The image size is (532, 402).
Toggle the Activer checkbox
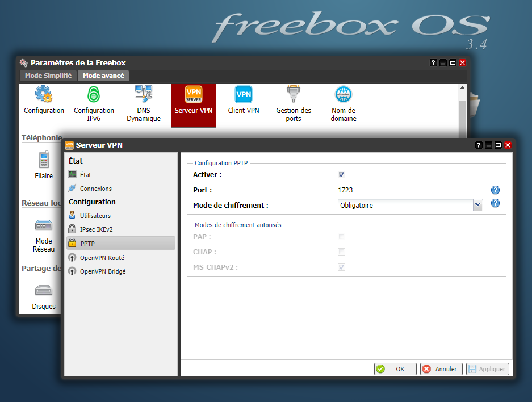click(x=341, y=175)
